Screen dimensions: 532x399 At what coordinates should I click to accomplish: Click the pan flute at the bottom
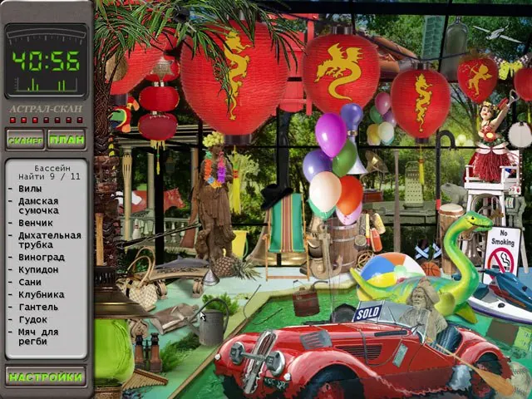tap(144, 379)
